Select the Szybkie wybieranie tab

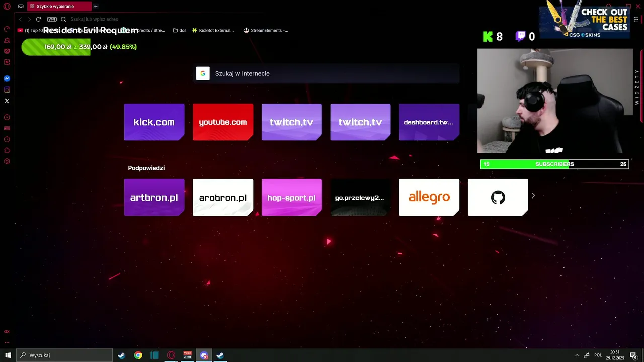point(59,6)
